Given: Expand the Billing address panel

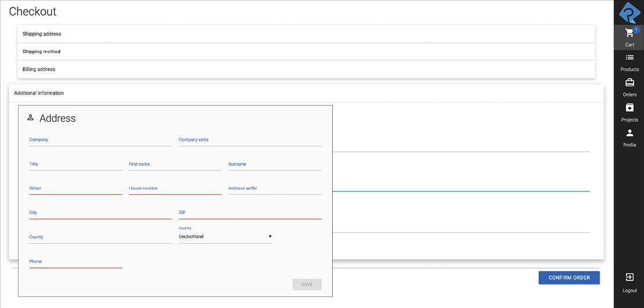Looking at the screenshot, I should 306,70.
